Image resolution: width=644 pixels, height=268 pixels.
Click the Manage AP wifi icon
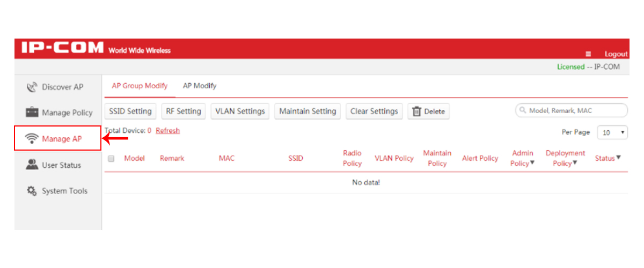[32, 139]
